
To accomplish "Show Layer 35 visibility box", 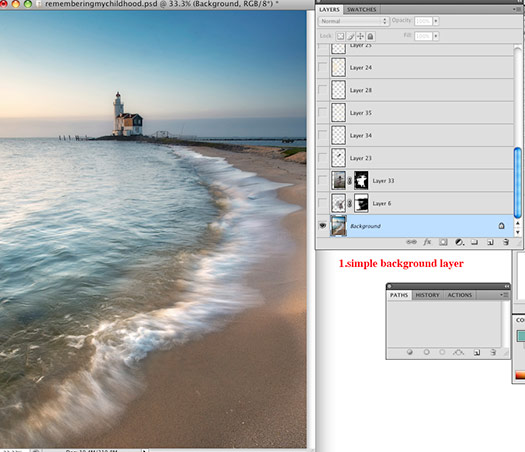I will [322, 112].
